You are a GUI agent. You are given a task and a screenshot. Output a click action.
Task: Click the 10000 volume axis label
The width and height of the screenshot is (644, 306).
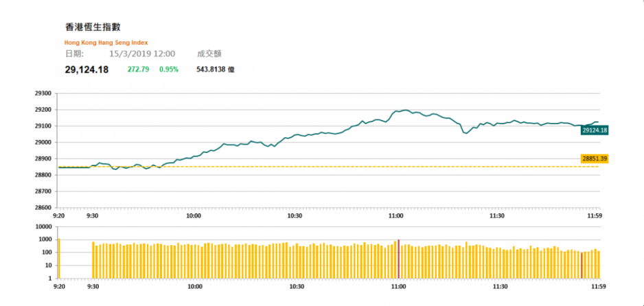coord(43,227)
